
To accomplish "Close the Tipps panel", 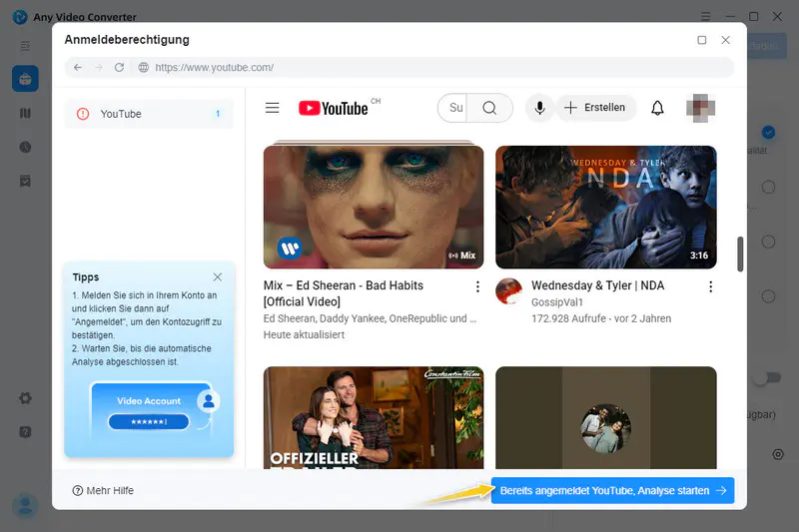I will (x=218, y=276).
